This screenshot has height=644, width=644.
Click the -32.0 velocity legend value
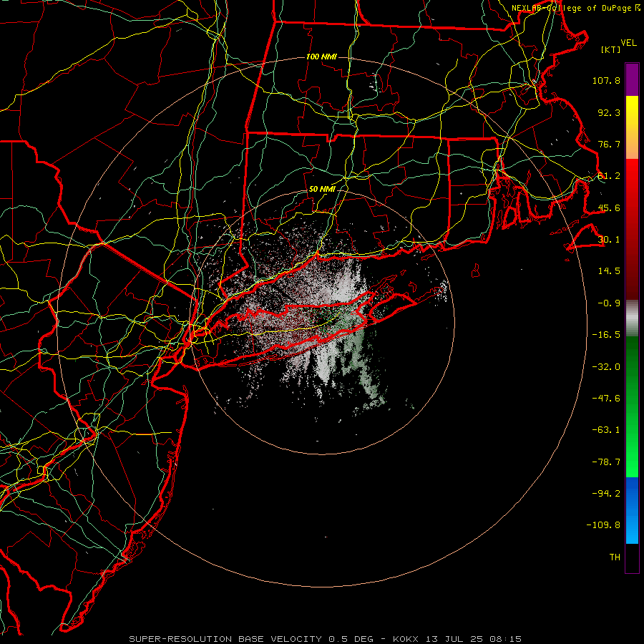coord(606,367)
